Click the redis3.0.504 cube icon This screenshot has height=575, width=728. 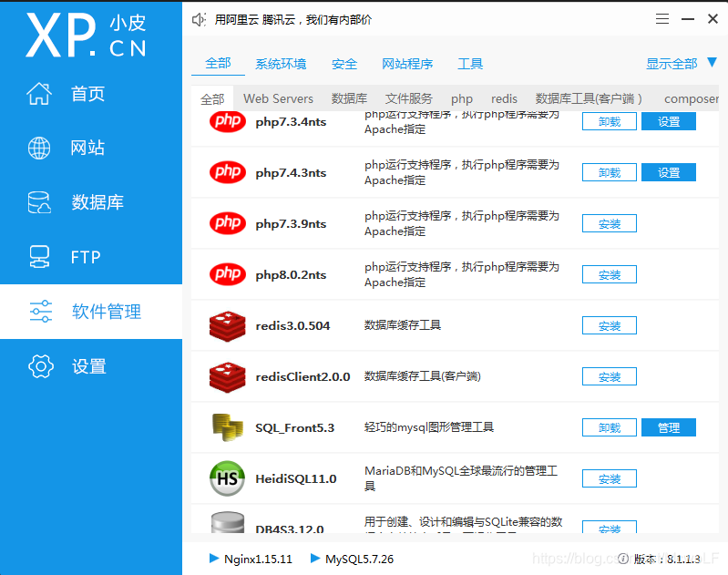(228, 326)
